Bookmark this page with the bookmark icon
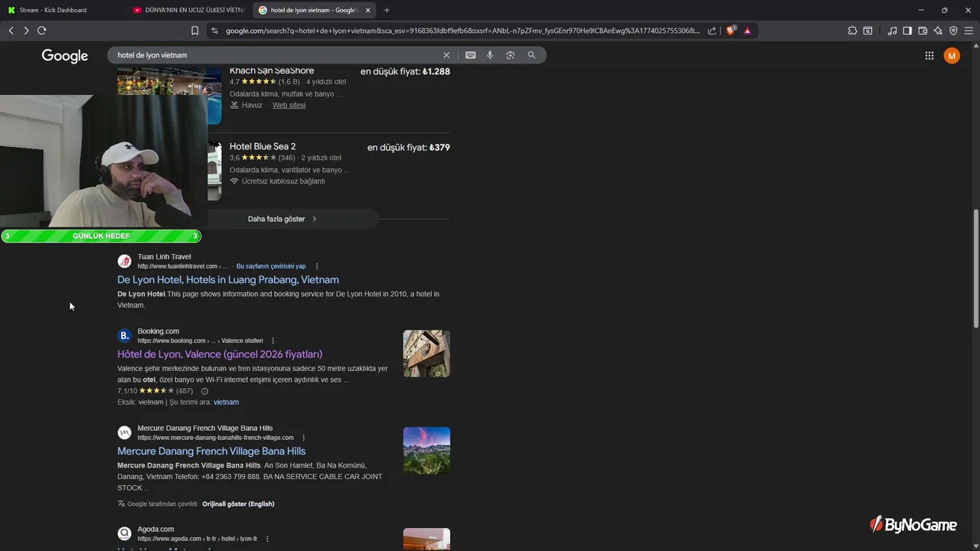Screen dimensions: 980x551 [194, 31]
